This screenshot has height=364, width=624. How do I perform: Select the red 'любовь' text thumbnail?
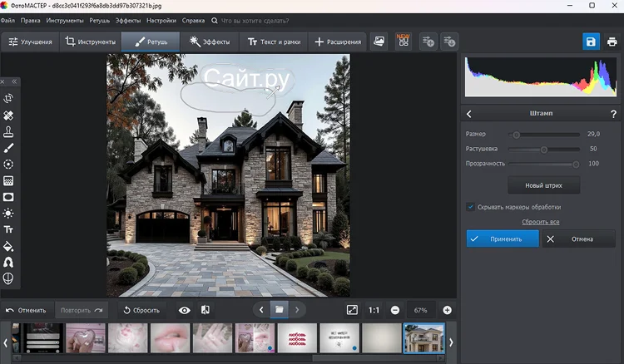(x=297, y=338)
